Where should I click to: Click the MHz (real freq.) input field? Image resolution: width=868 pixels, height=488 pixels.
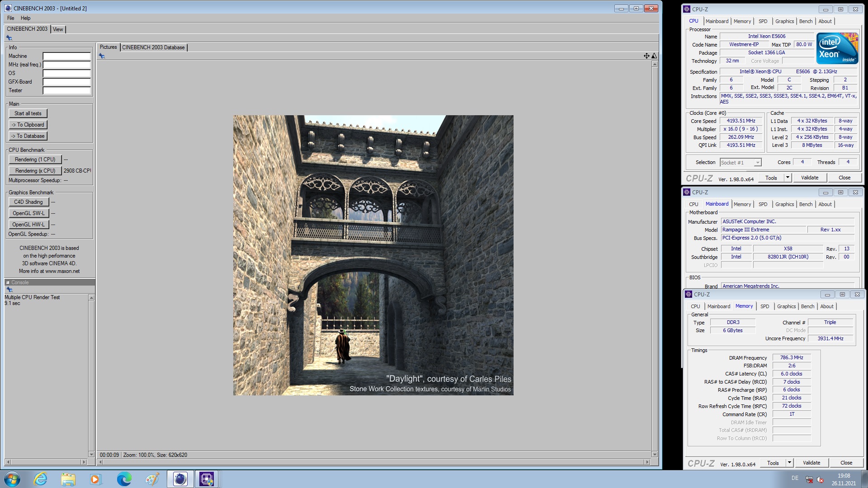[67, 65]
